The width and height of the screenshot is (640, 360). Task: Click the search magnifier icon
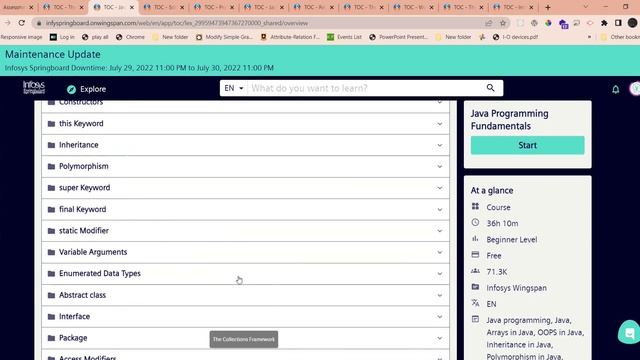click(x=491, y=88)
